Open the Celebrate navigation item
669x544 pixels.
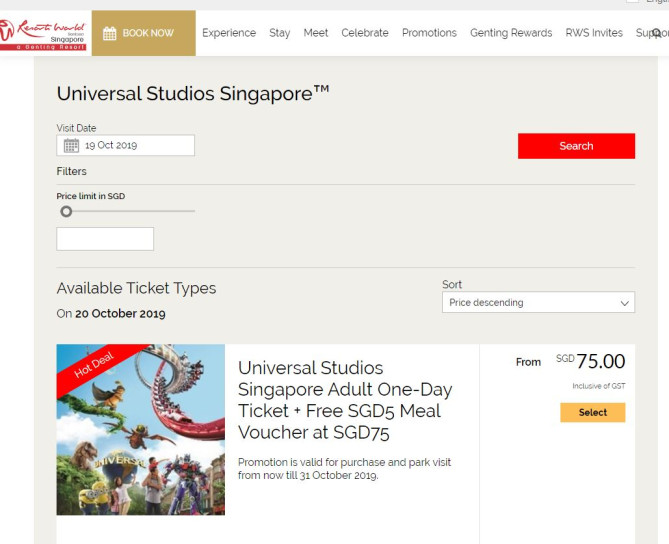pyautogui.click(x=365, y=33)
